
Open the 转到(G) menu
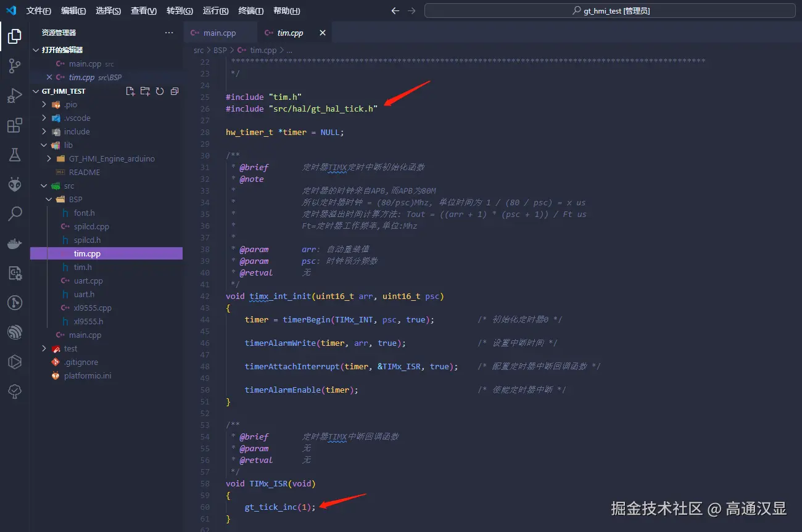tap(180, 11)
